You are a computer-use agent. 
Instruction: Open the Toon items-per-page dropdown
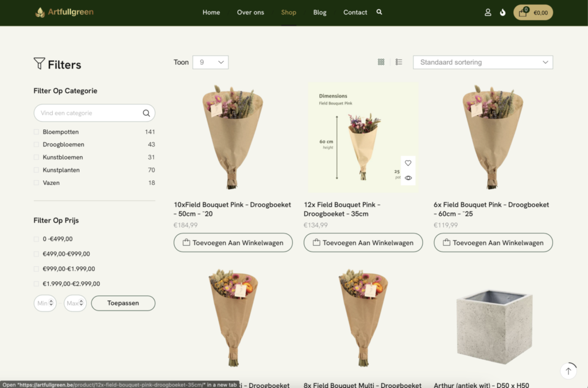coord(210,62)
